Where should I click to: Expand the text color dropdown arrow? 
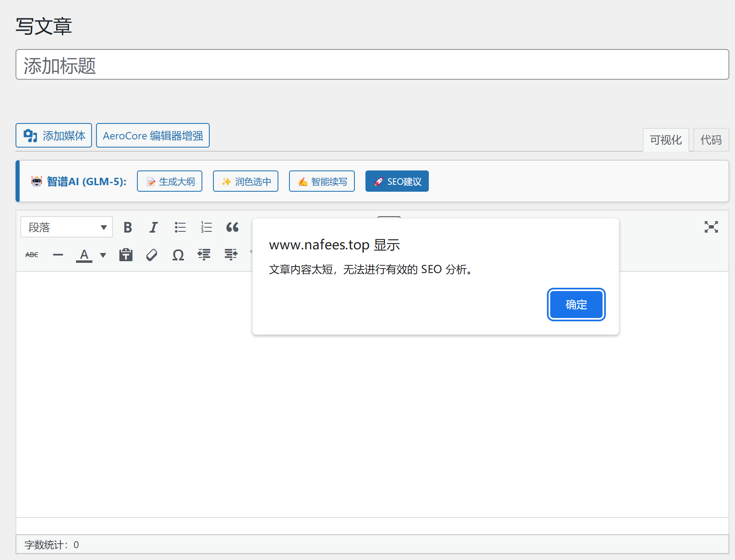click(x=103, y=255)
